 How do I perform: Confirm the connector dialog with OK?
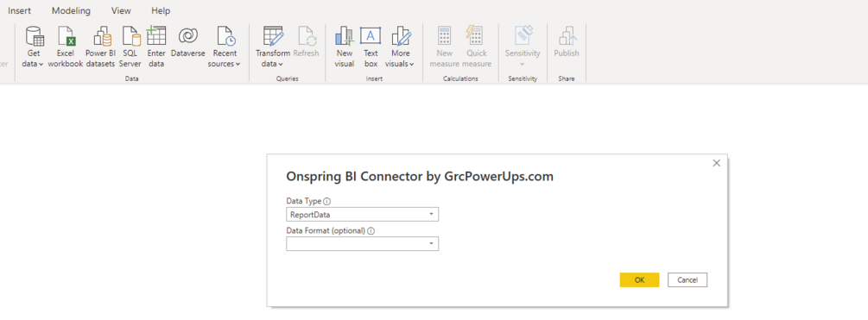639,280
